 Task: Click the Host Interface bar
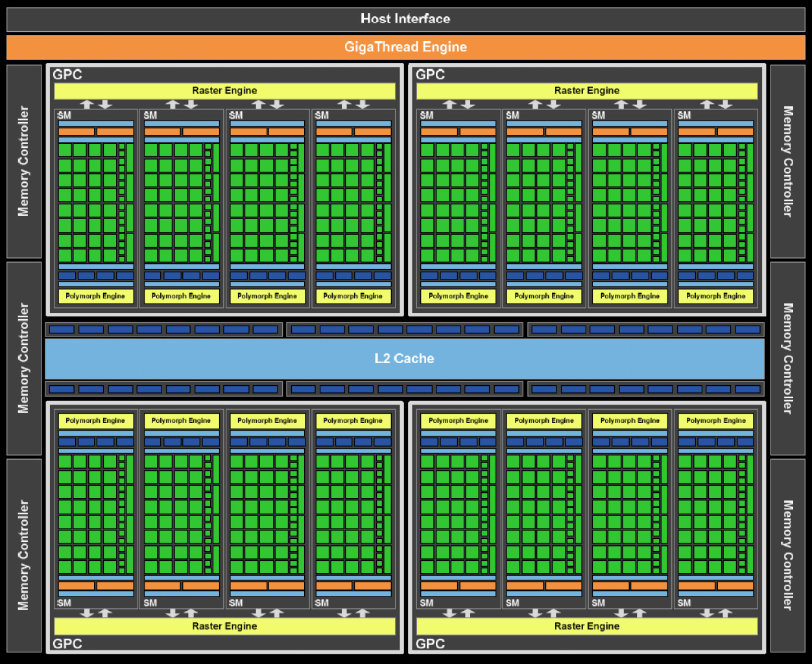[406, 19]
